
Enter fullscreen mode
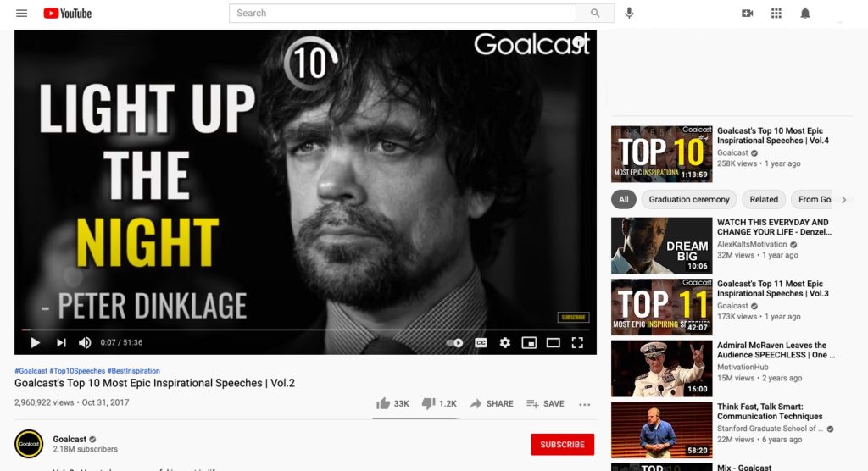[x=577, y=342]
